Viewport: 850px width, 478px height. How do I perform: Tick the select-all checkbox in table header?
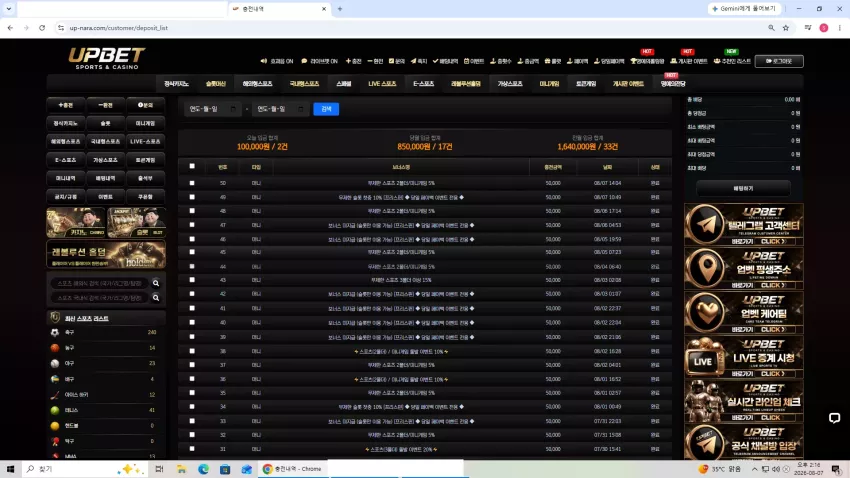[192, 166]
